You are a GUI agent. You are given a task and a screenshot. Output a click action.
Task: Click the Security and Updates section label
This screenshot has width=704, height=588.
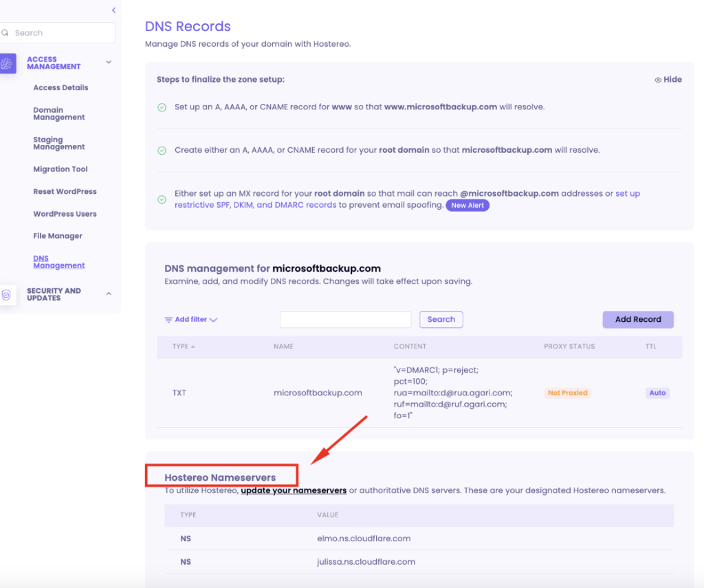(54, 294)
